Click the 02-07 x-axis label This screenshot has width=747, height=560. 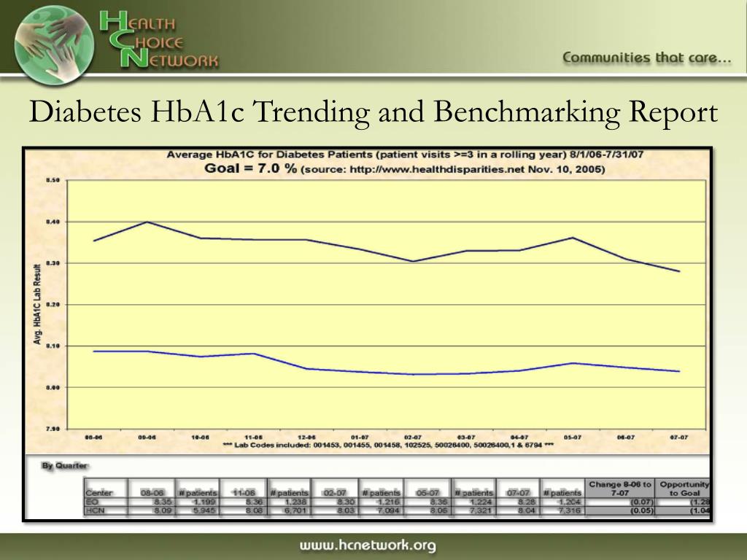(x=413, y=437)
